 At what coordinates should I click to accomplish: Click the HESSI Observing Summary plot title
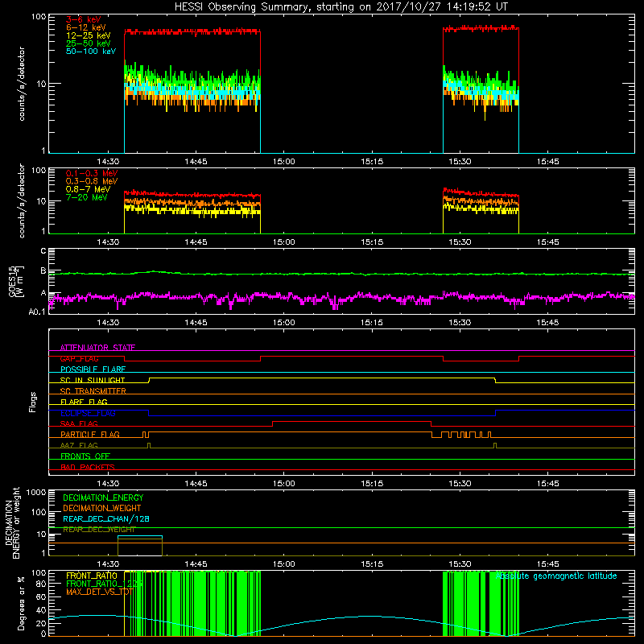341,7
